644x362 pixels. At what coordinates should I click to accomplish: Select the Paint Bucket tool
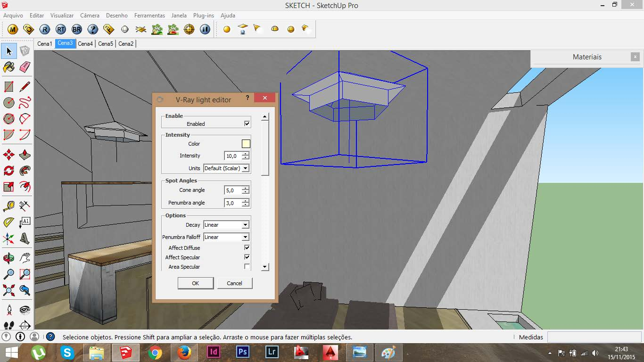(9, 67)
